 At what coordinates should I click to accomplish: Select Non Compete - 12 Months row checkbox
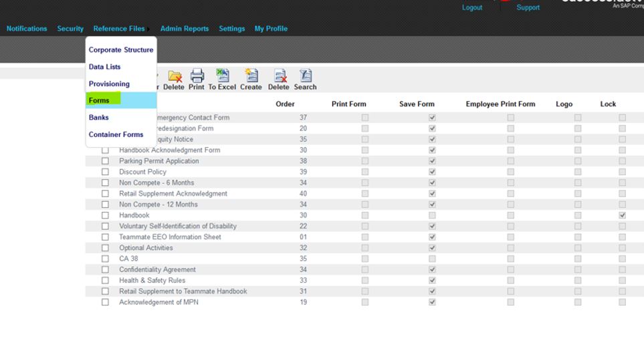105,205
